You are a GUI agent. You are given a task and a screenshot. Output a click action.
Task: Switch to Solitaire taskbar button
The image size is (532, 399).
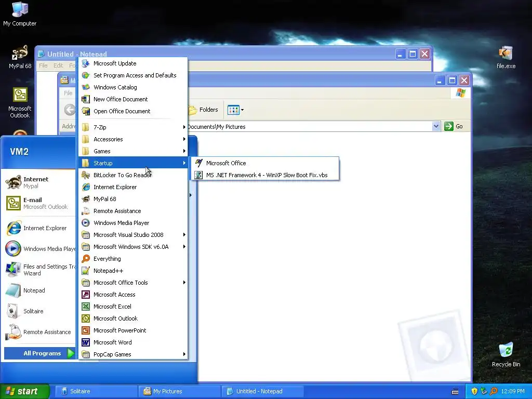[96, 391]
